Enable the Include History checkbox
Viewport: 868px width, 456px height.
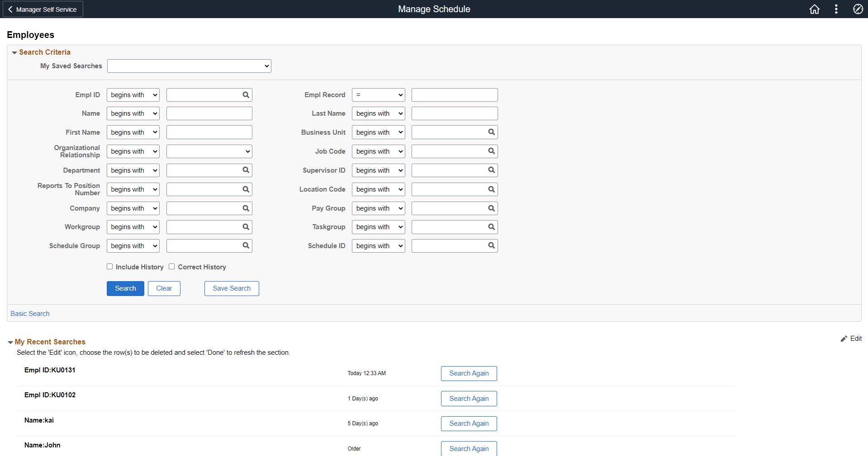click(109, 266)
